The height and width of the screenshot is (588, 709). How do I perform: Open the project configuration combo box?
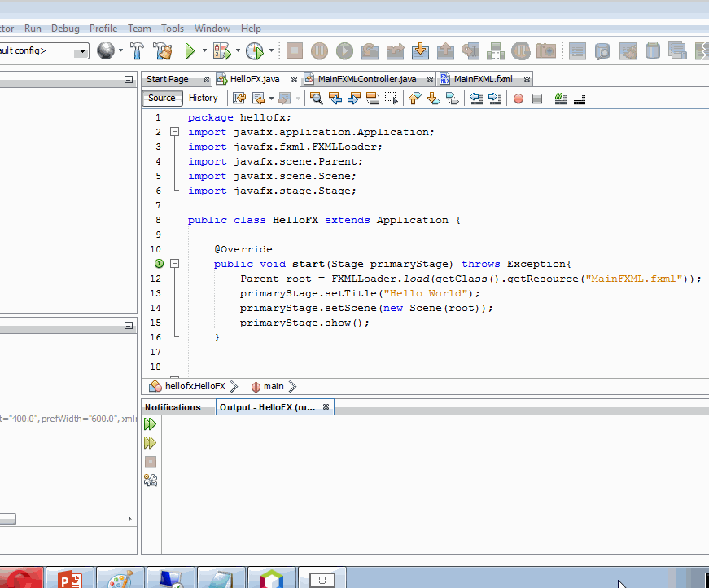pyautogui.click(x=44, y=50)
